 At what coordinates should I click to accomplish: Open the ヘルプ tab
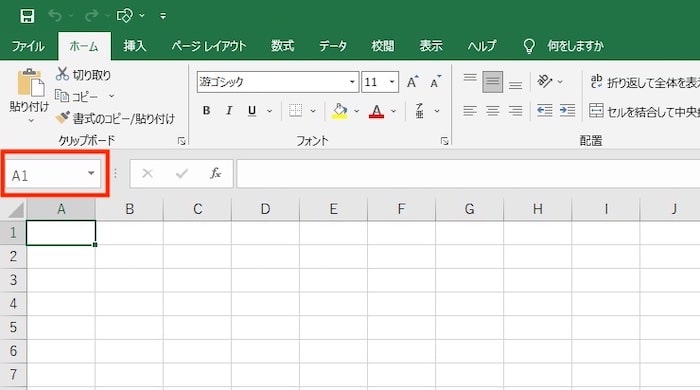482,46
